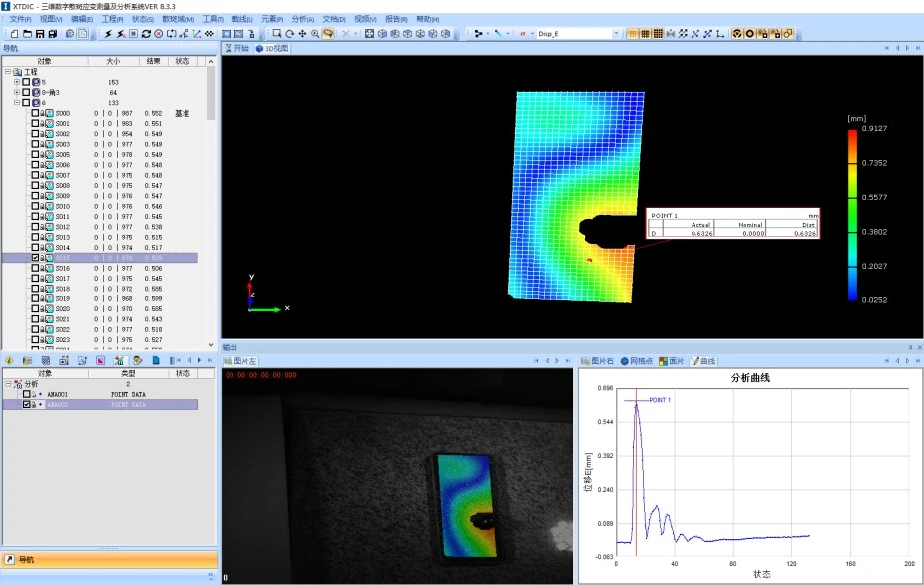Open the red sigma icon dropdown arrow
The width and height of the screenshot is (924, 585).
click(x=532, y=34)
